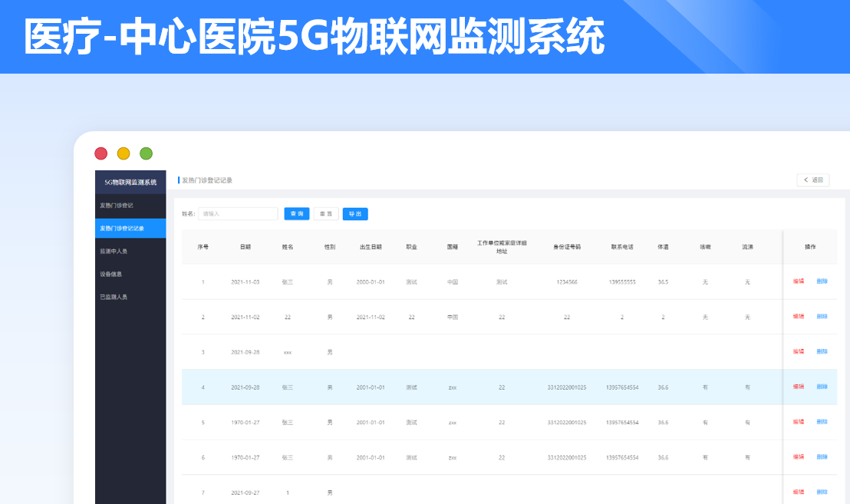The width and height of the screenshot is (850, 504).
Task: Click the 流涕 column header
Action: coord(747,246)
